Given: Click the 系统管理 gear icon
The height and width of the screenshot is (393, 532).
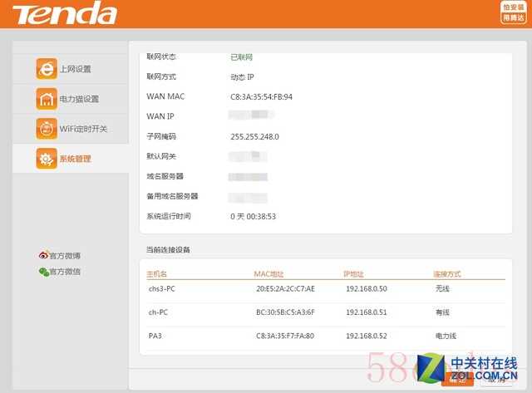Looking at the screenshot, I should pyautogui.click(x=46, y=159).
